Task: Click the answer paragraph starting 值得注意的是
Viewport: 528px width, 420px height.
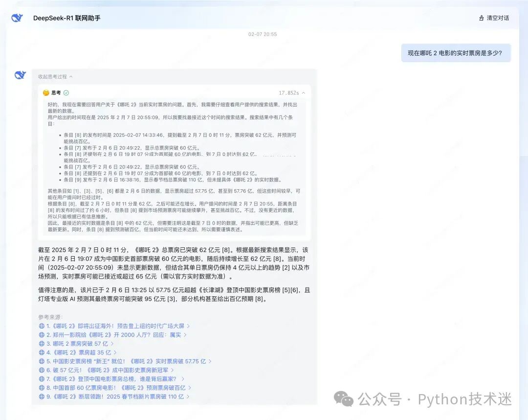Action: point(174,294)
